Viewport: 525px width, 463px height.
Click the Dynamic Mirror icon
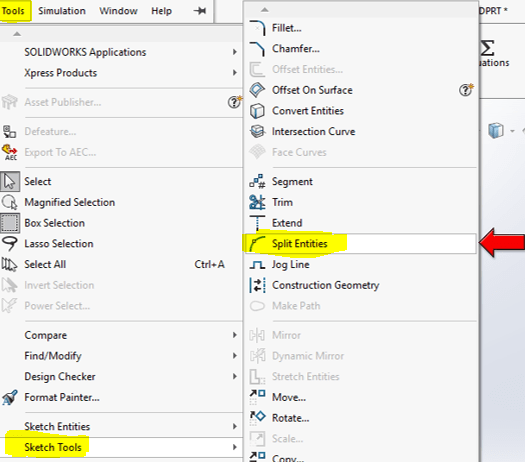257,356
